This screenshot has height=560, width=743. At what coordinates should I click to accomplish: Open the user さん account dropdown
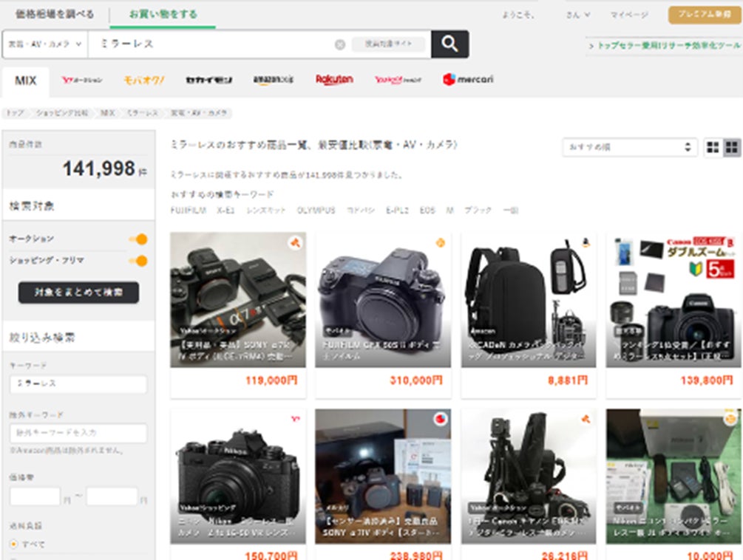click(x=578, y=16)
